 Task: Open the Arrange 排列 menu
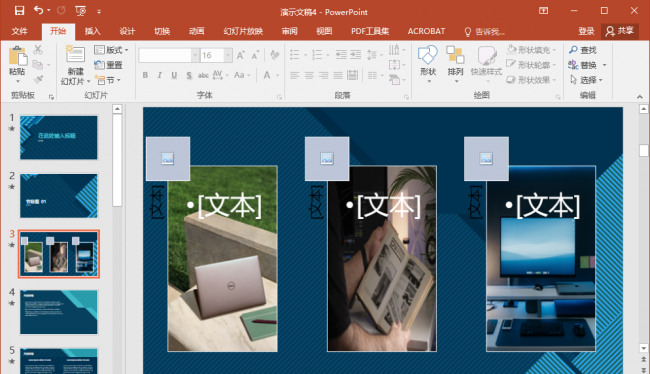(455, 63)
